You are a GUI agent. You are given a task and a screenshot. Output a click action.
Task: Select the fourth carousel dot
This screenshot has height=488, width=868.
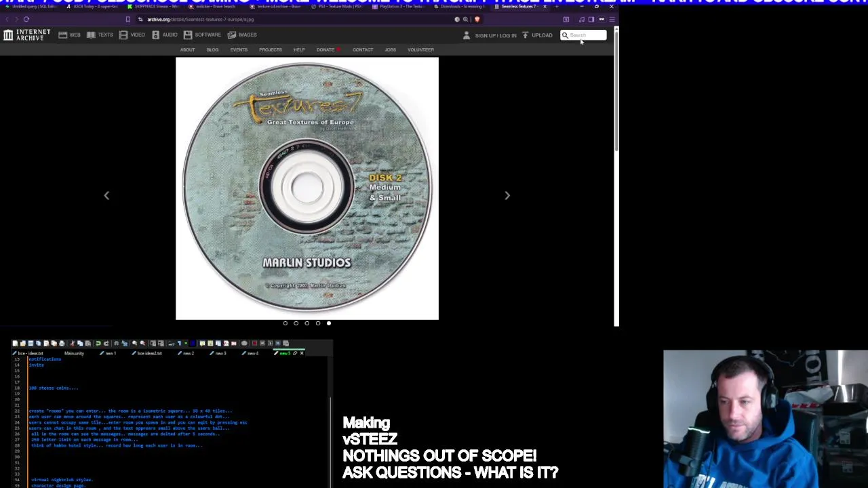[318, 323]
